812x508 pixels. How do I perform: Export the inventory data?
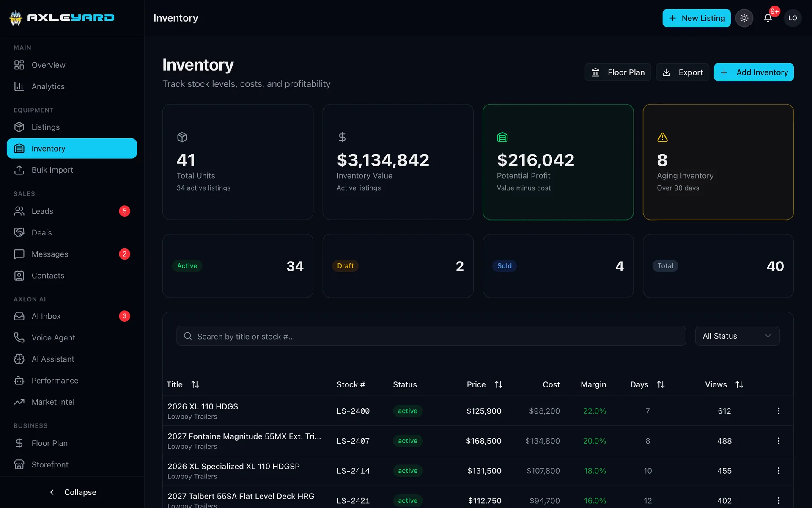(x=682, y=72)
